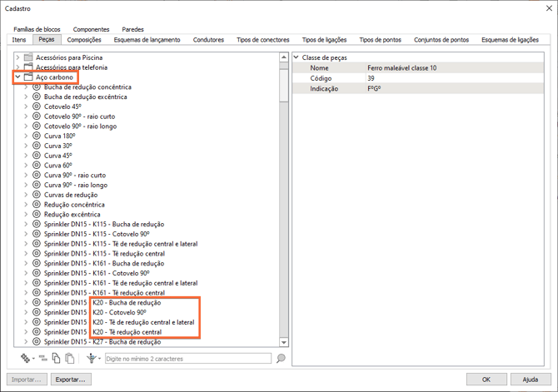
Task: Collapse the Classe de peças properties section
Action: (296, 57)
